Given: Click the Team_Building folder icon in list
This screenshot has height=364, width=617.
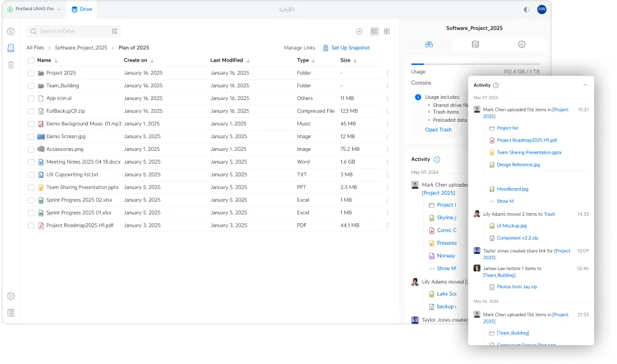Looking at the screenshot, I should tap(41, 86).
